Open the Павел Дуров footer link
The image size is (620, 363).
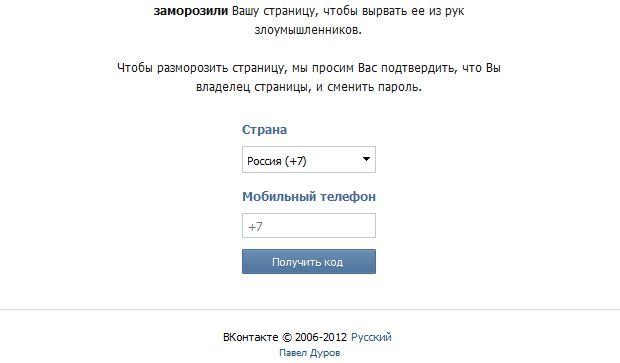tap(310, 353)
